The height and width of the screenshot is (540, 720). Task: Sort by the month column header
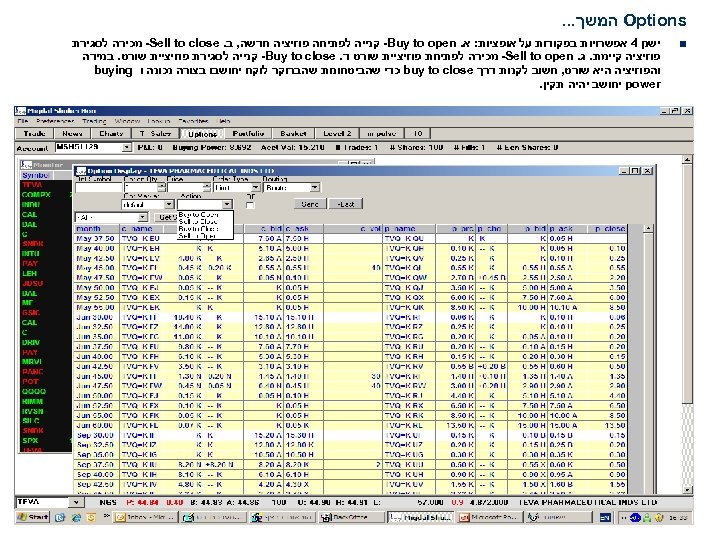pyautogui.click(x=97, y=229)
